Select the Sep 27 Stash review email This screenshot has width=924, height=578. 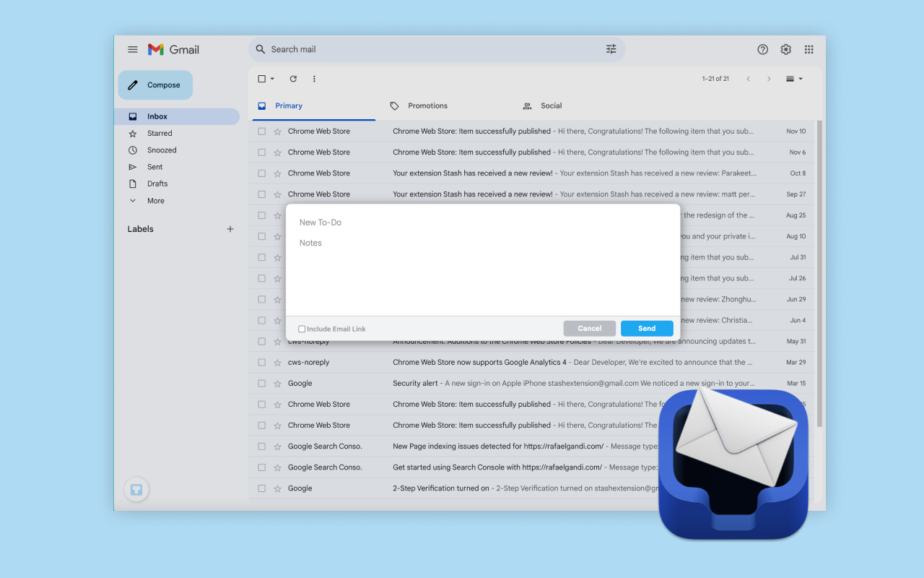click(x=262, y=194)
